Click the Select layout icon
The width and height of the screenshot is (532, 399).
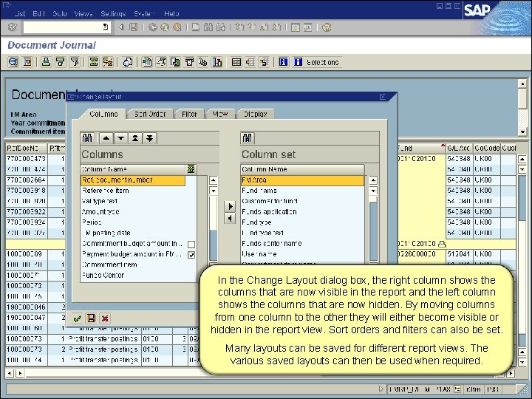coord(250,62)
